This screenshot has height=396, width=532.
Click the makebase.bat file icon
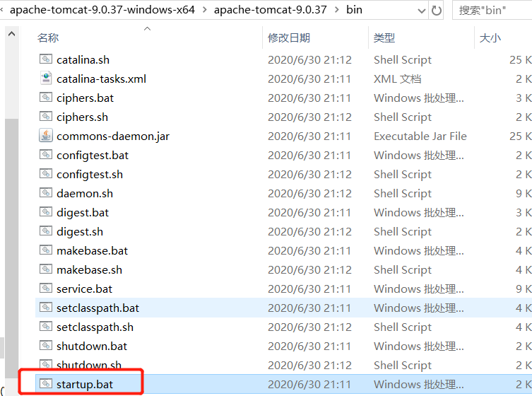tap(46, 250)
